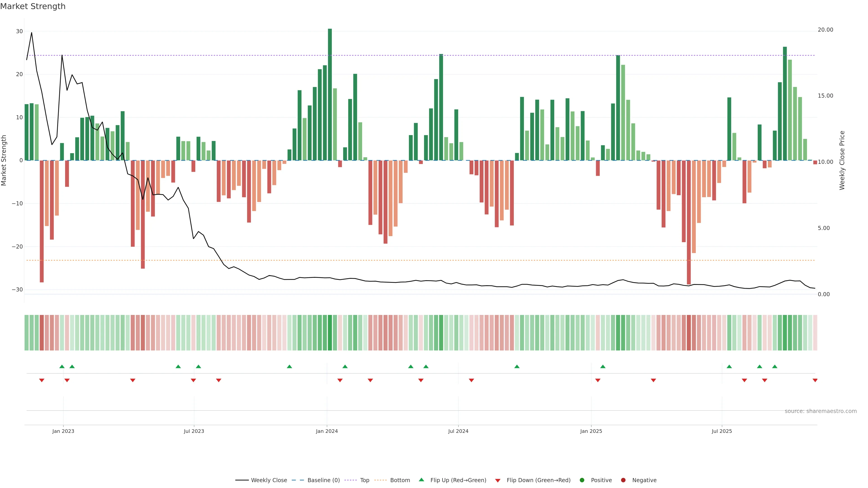This screenshot has width=868, height=488.
Task: Click the Positive green circle legend icon
Action: pyautogui.click(x=582, y=480)
